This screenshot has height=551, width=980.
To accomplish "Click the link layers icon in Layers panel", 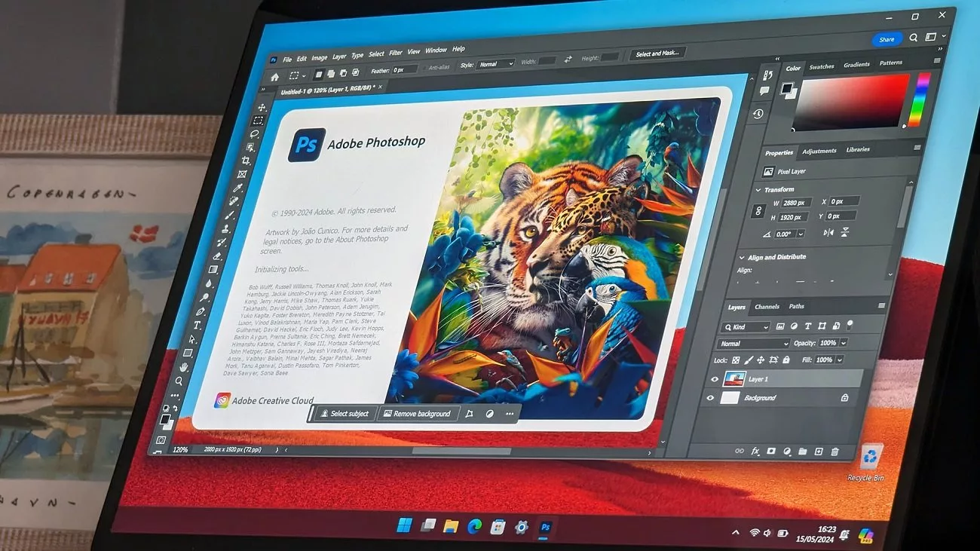I will (x=739, y=451).
